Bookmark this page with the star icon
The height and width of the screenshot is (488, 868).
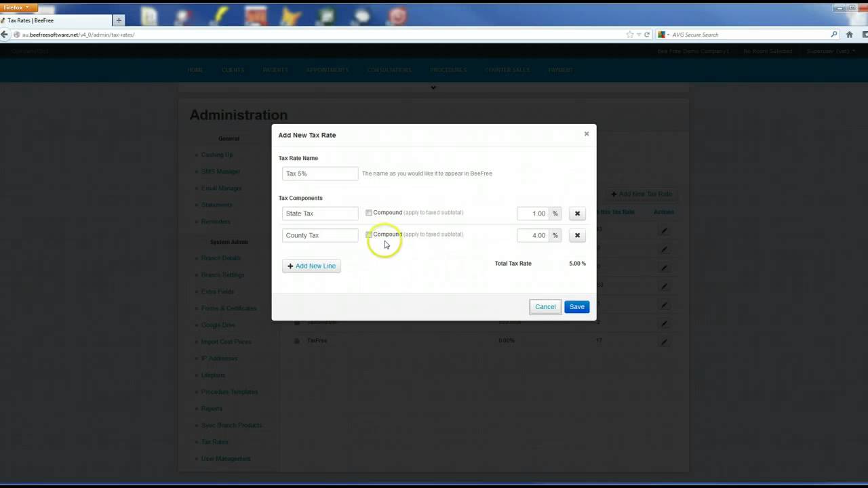629,35
